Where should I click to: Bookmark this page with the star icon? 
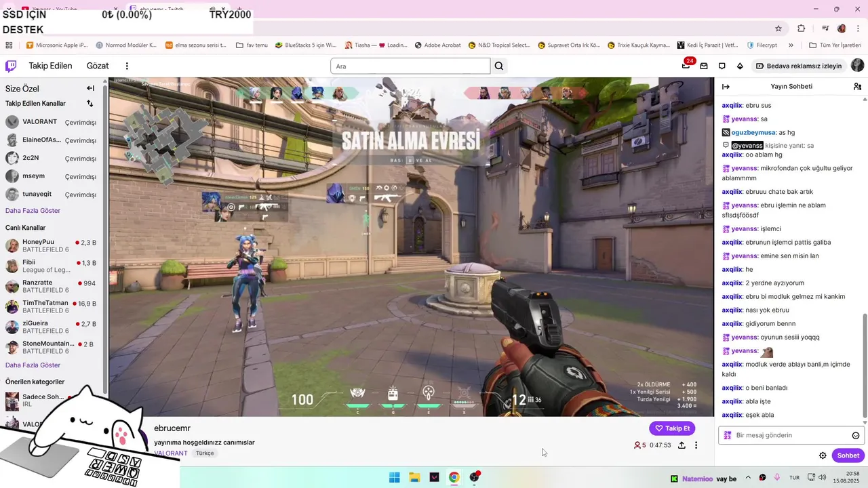[778, 28]
